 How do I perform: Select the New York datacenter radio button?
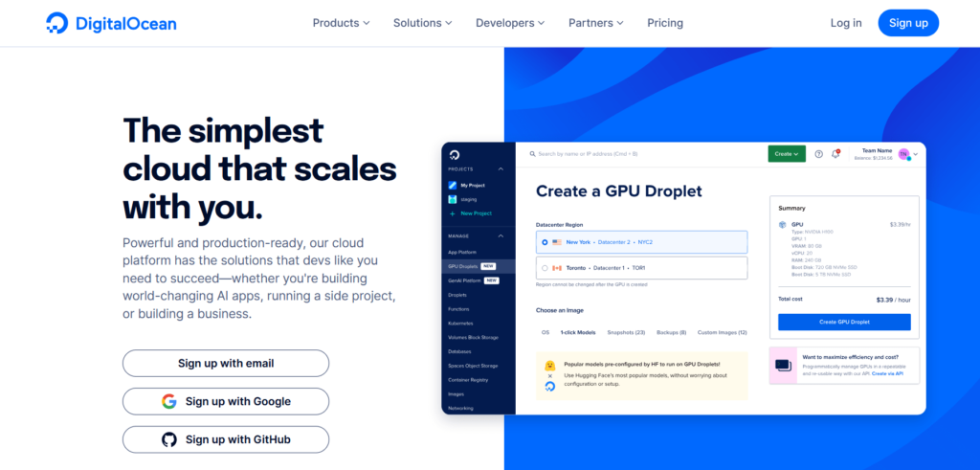[x=545, y=242]
